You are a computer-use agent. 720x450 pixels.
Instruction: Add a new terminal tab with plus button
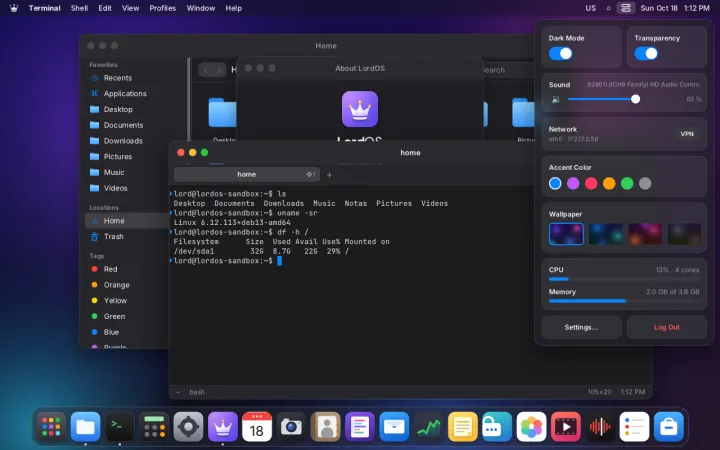[x=329, y=174]
